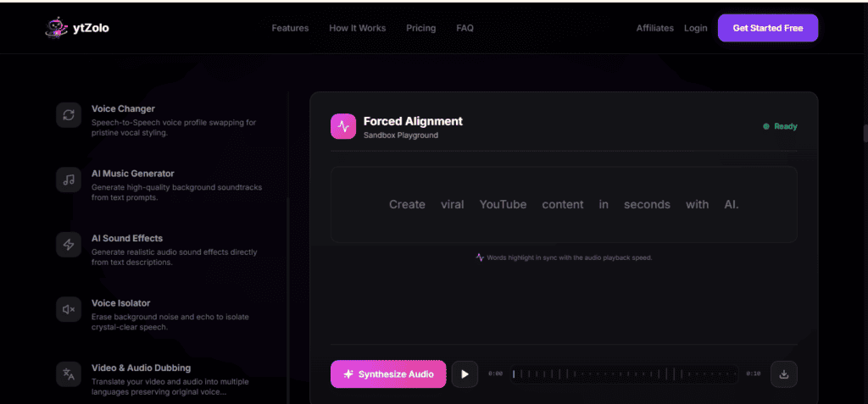Click Get Started Free button
This screenshot has height=404, width=868.
point(768,28)
